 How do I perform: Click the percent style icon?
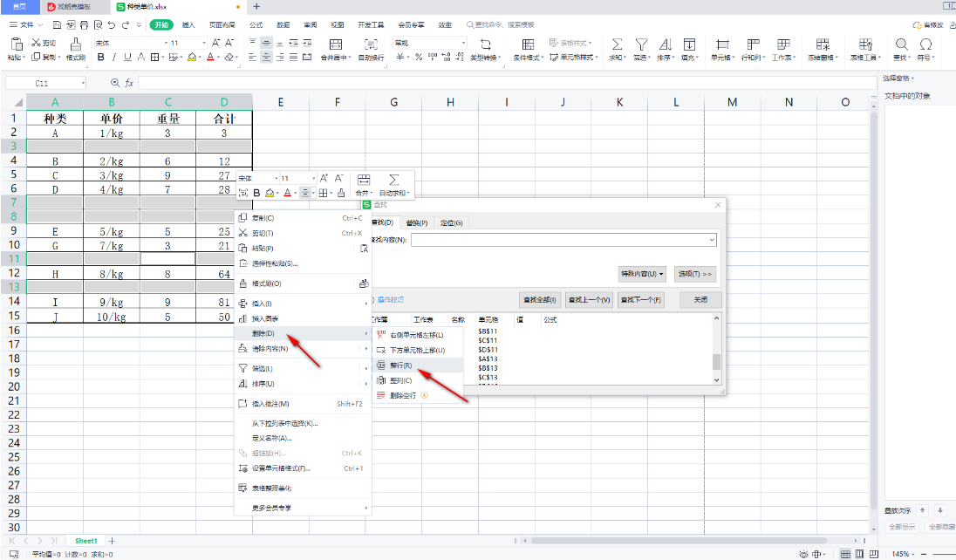(419, 57)
